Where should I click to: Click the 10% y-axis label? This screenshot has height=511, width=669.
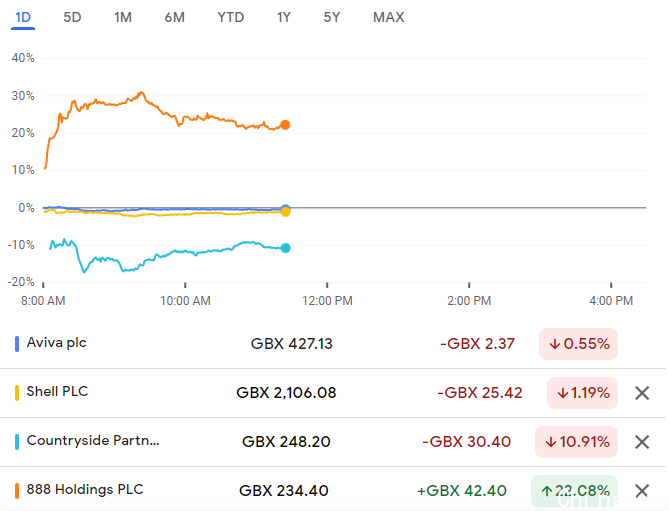pyautogui.click(x=23, y=170)
